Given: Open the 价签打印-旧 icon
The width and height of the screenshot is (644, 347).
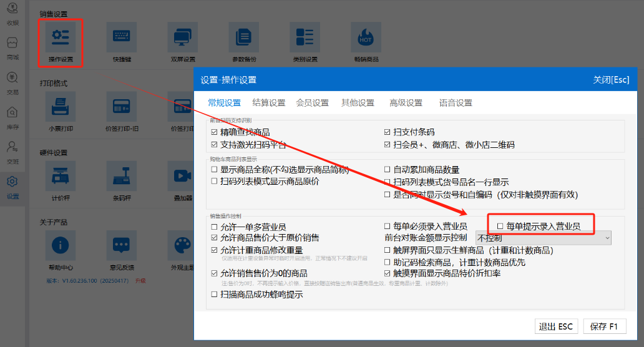Looking at the screenshot, I should pyautogui.click(x=122, y=106).
